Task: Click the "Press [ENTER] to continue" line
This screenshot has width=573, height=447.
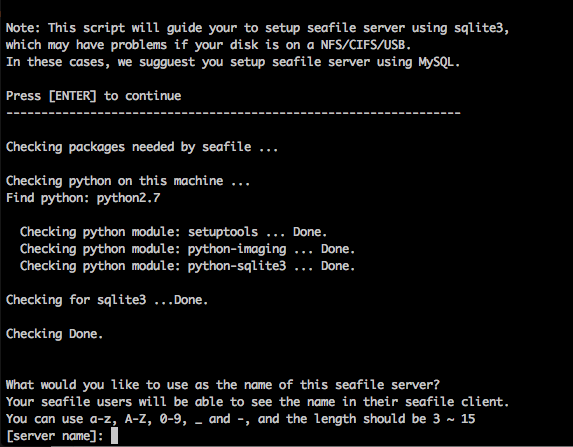Action: pos(94,96)
